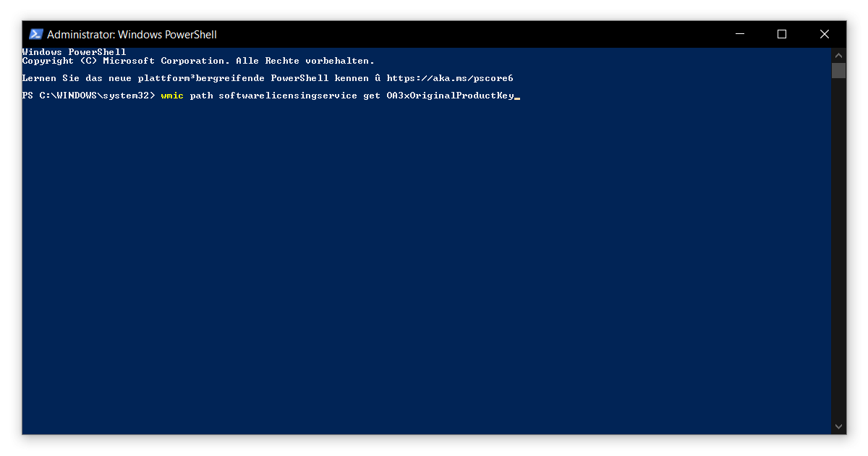This screenshot has width=868, height=456.
Task: Minimize the PowerShell window
Action: [x=739, y=34]
